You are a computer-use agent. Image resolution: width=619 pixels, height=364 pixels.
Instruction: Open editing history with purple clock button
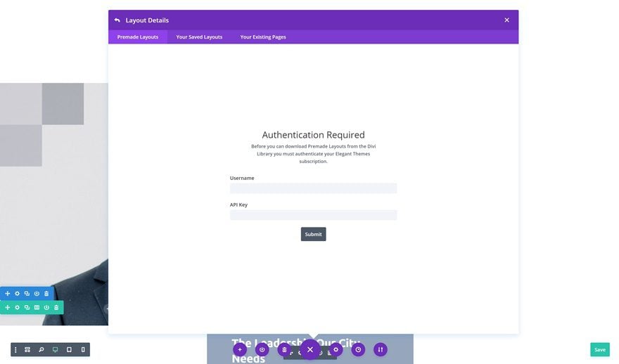coord(358,350)
